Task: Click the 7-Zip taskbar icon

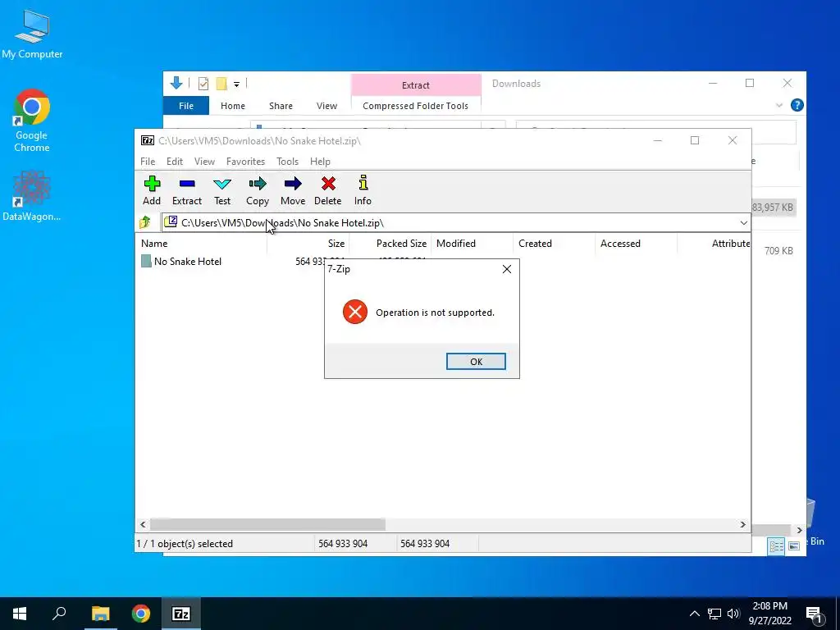Action: (x=181, y=614)
